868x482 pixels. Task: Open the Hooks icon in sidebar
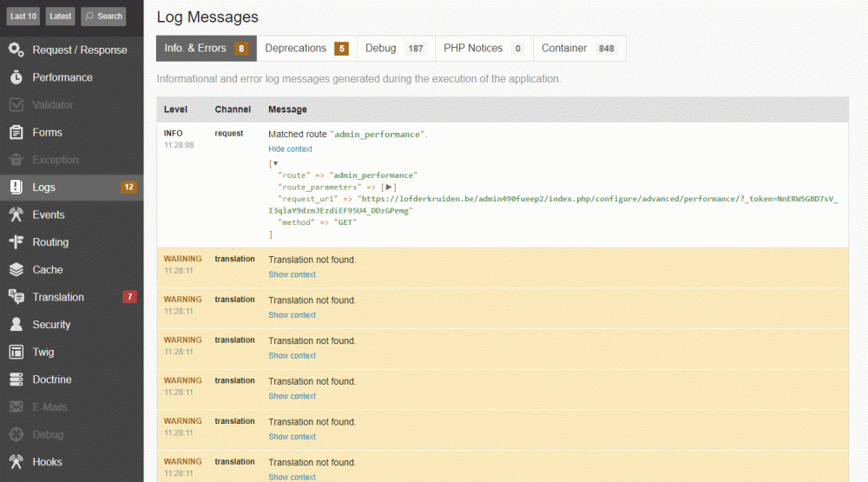(16, 462)
